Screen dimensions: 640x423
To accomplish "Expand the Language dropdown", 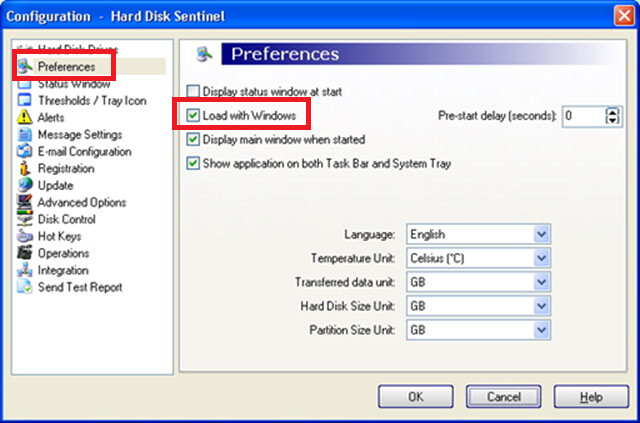I will coord(478,234).
